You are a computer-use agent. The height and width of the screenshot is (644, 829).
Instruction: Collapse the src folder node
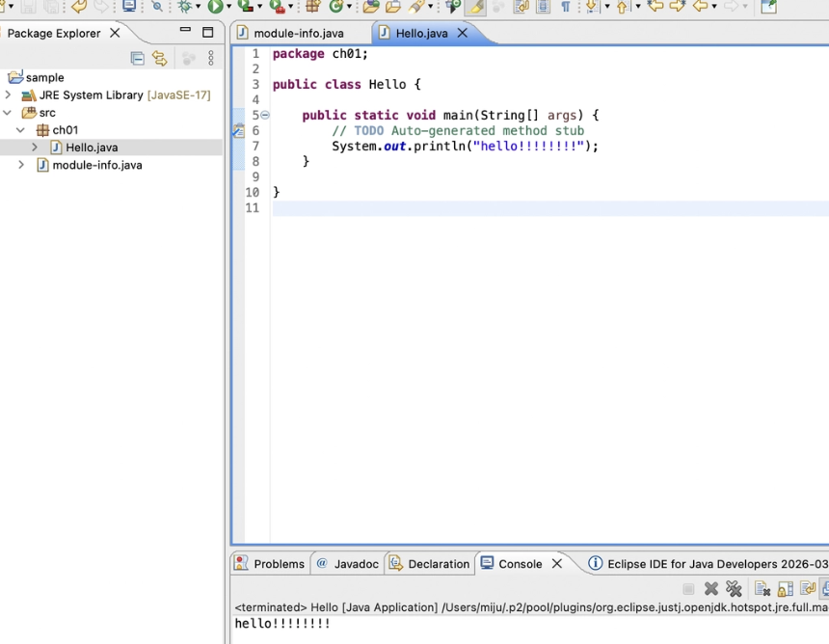coord(8,113)
